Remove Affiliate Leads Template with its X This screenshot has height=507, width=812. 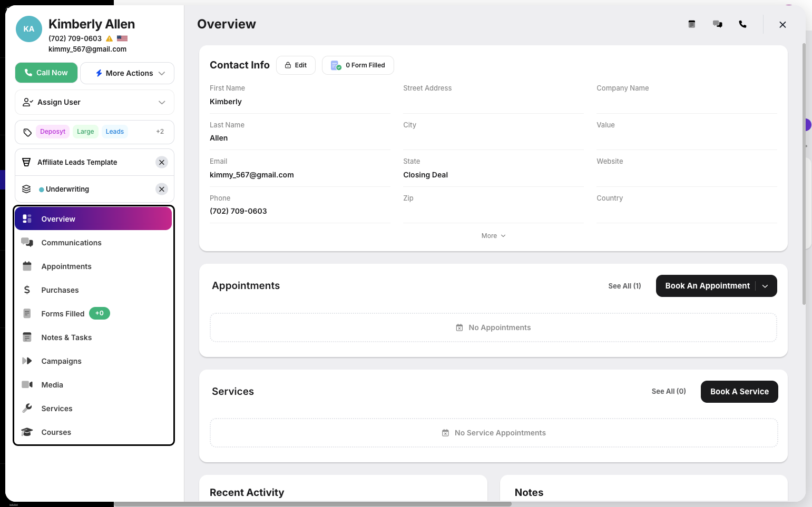coord(162,162)
